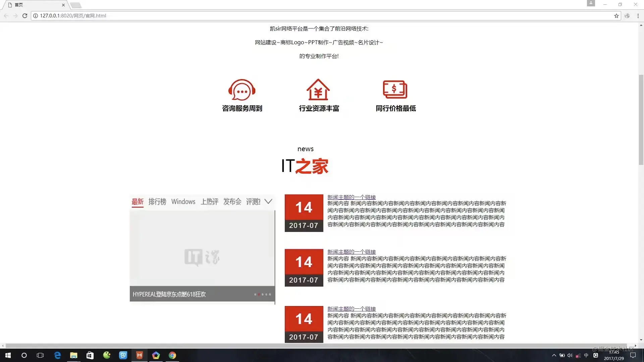Open the third 新闻主题的一个链接 link
644x362 pixels.
click(x=352, y=309)
